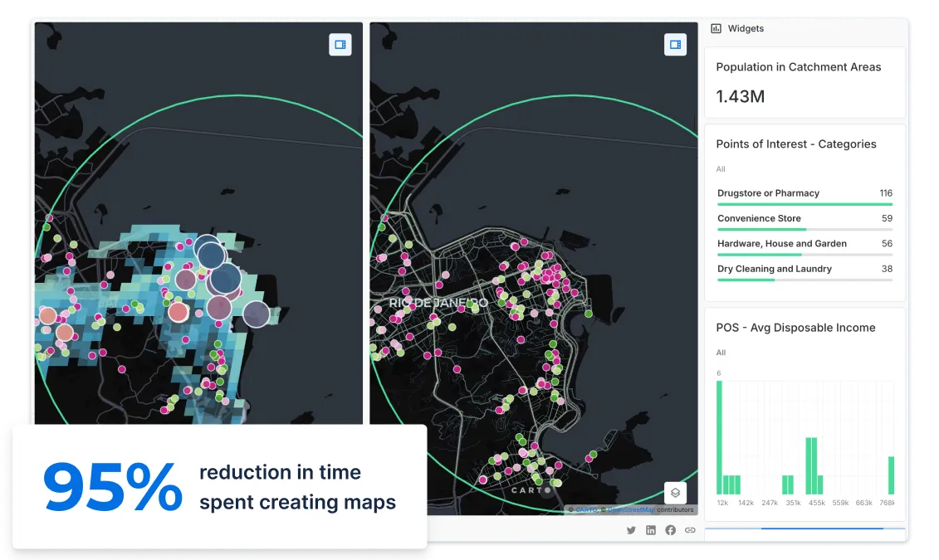Pick the Dry Cleaning and Laundry category

(x=774, y=269)
